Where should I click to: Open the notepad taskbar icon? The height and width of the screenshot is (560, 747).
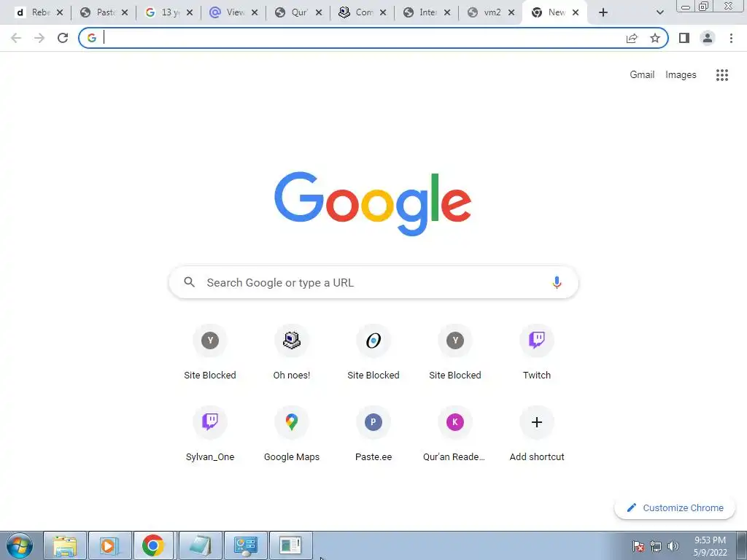pos(200,545)
